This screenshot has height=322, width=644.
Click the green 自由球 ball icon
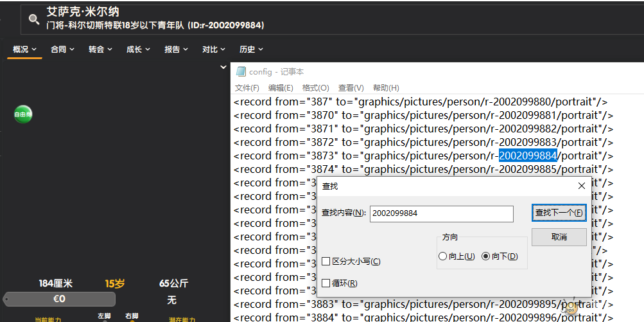23,114
